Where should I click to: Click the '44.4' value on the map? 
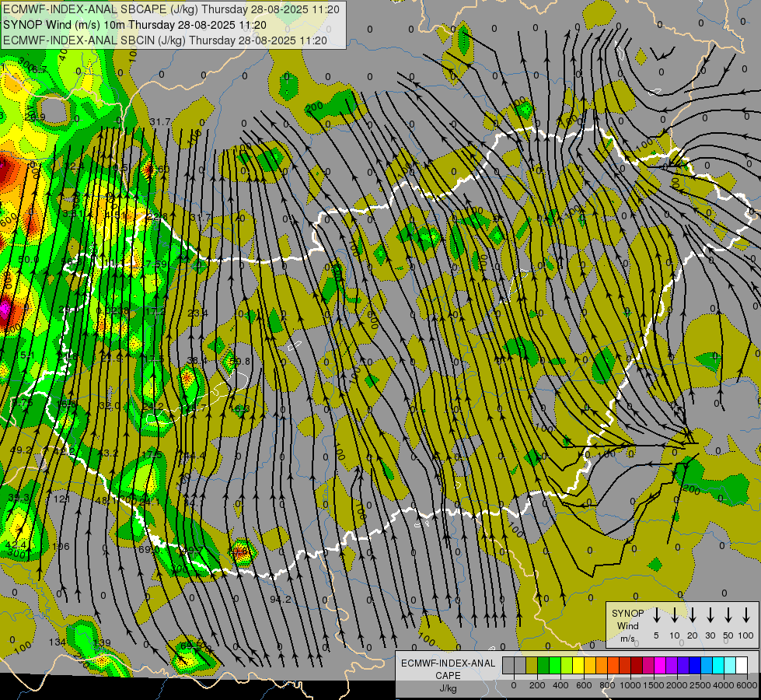[x=194, y=456]
